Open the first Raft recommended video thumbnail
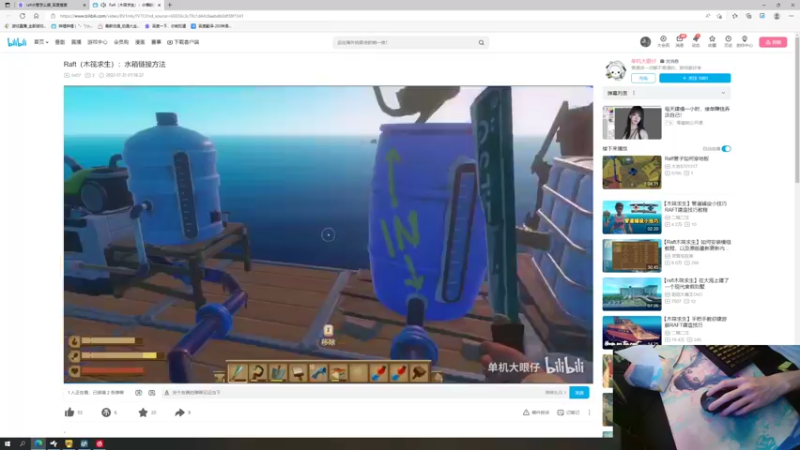This screenshot has width=800, height=450. click(632, 172)
